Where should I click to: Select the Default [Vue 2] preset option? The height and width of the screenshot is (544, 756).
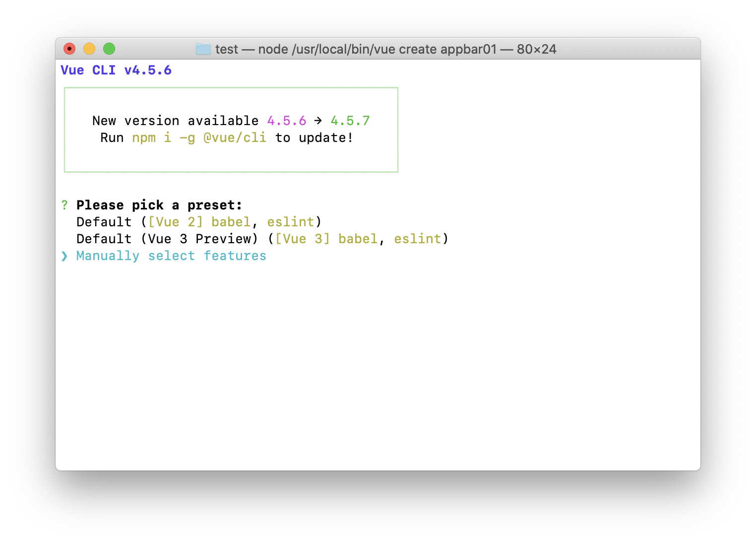pos(198,222)
